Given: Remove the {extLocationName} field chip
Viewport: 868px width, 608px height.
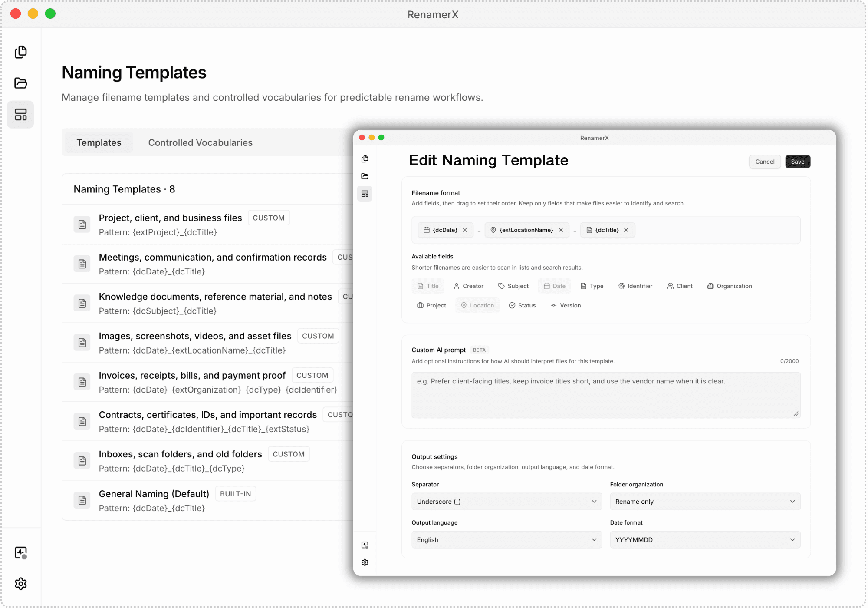Looking at the screenshot, I should 561,230.
